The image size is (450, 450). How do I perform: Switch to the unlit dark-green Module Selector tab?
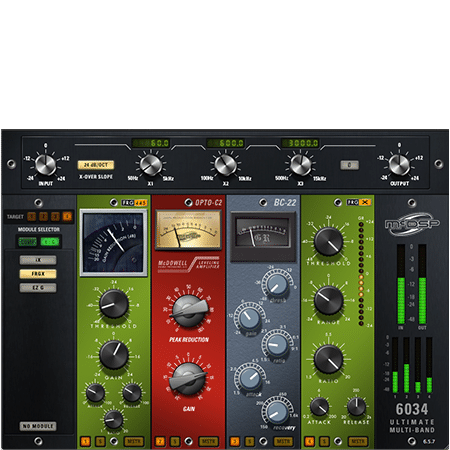[28, 242]
